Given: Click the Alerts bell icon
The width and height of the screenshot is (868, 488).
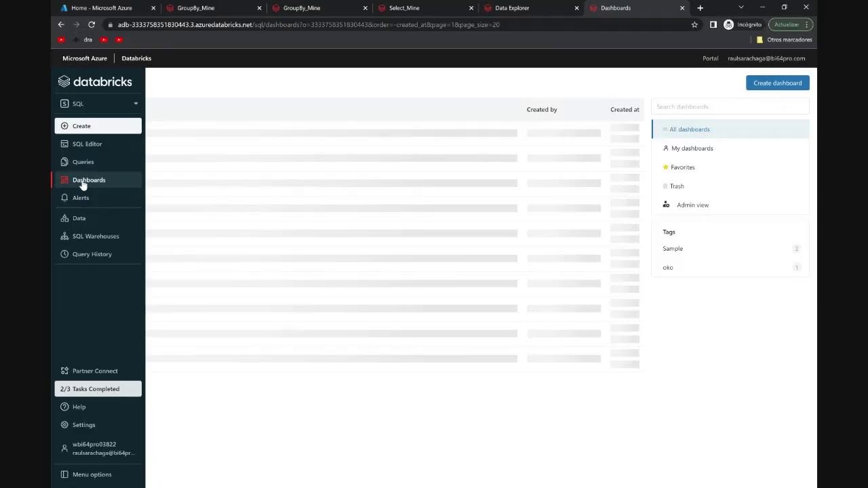Looking at the screenshot, I should 64,198.
